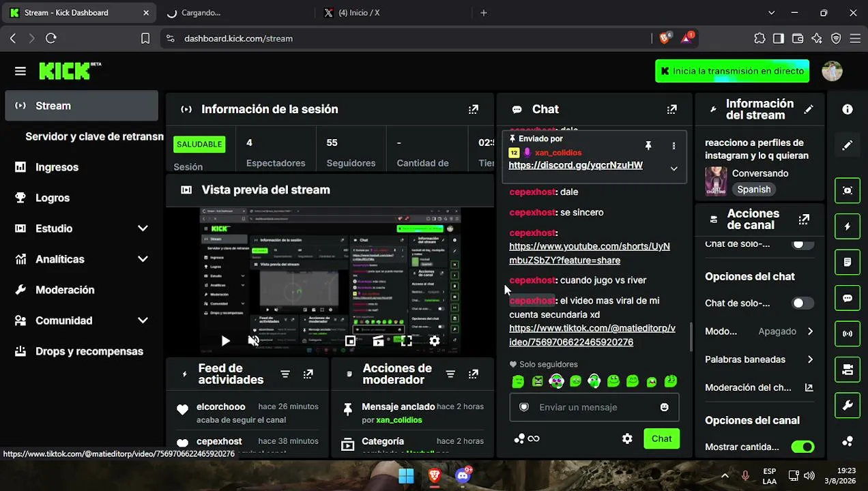Disable the Mostrar cantidad toggle
The image size is (868, 491).
(x=802, y=447)
